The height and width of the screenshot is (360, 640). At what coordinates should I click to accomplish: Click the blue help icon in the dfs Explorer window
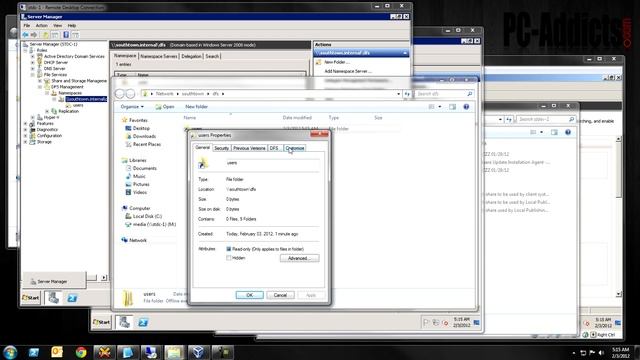point(466,107)
